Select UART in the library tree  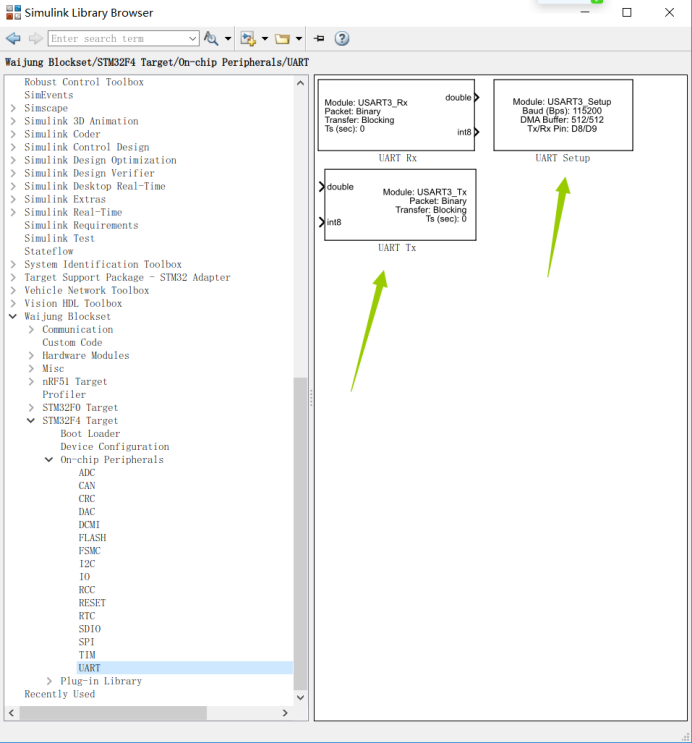pyautogui.click(x=90, y=668)
